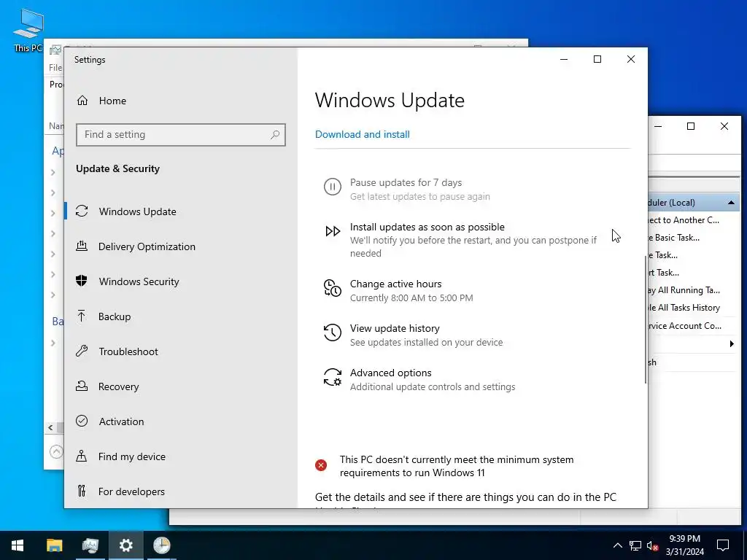747x560 pixels.
Task: Click Connect to Another Computer action in Task Scheduler
Action: click(684, 220)
